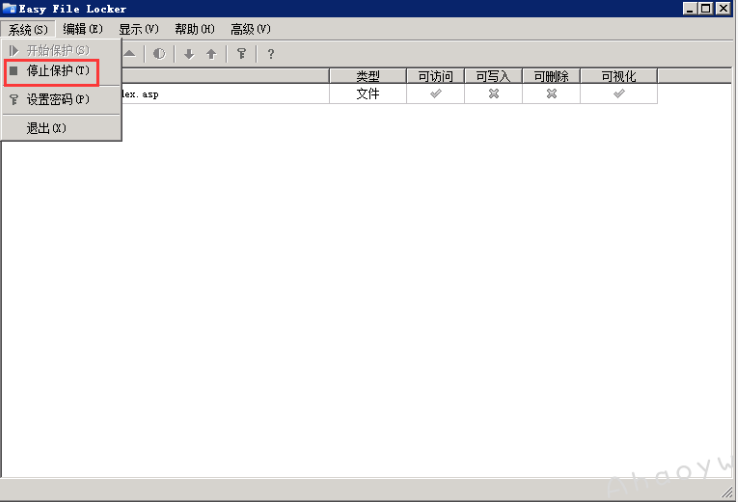Viewport: 738px width, 502px height.
Task: Expand the 高级(V) menu
Action: (250, 29)
